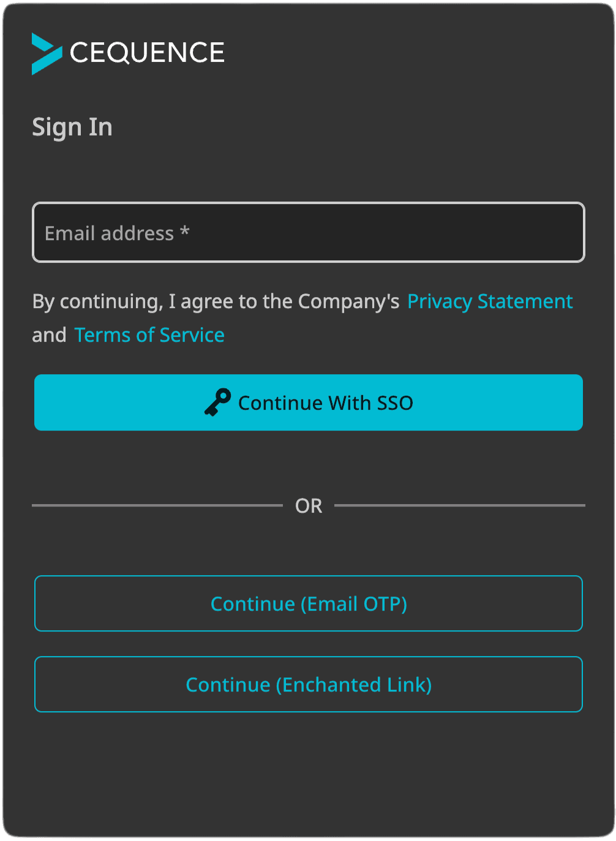The height and width of the screenshot is (841, 616).
Task: Click the Cequence brand emblem top left
Action: tap(47, 54)
